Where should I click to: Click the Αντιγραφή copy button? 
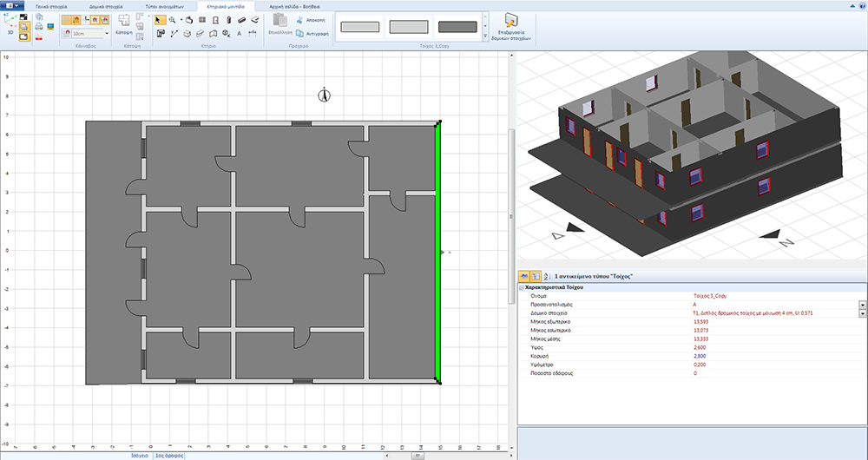pos(311,34)
